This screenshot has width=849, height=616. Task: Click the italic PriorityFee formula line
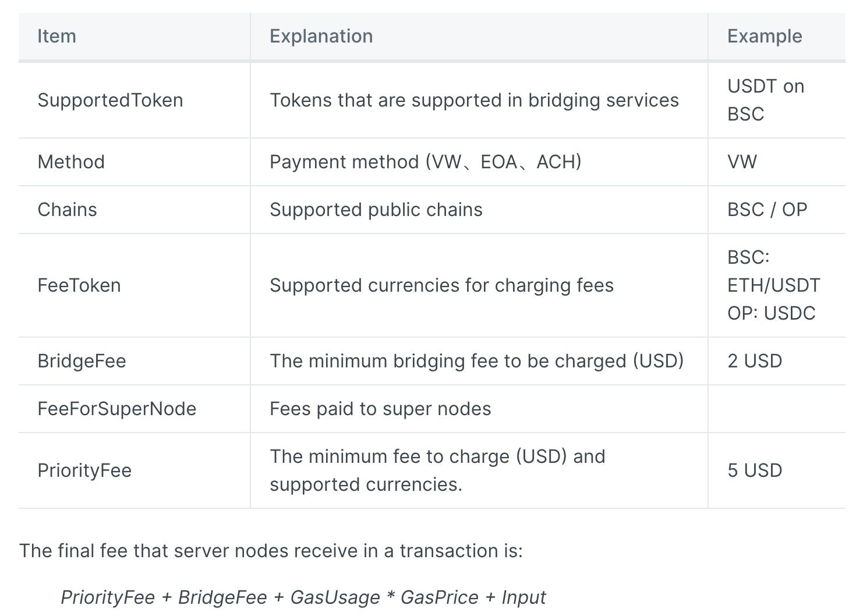click(303, 597)
